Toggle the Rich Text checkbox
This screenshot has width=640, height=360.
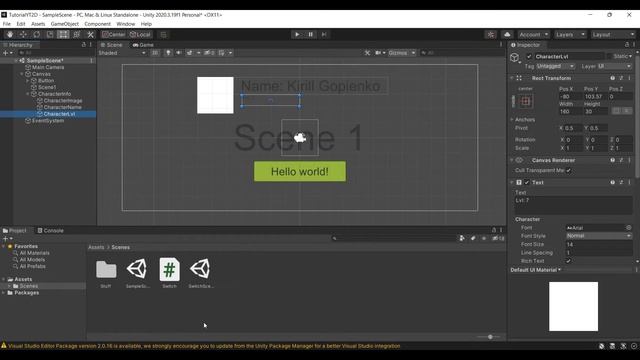(568, 261)
